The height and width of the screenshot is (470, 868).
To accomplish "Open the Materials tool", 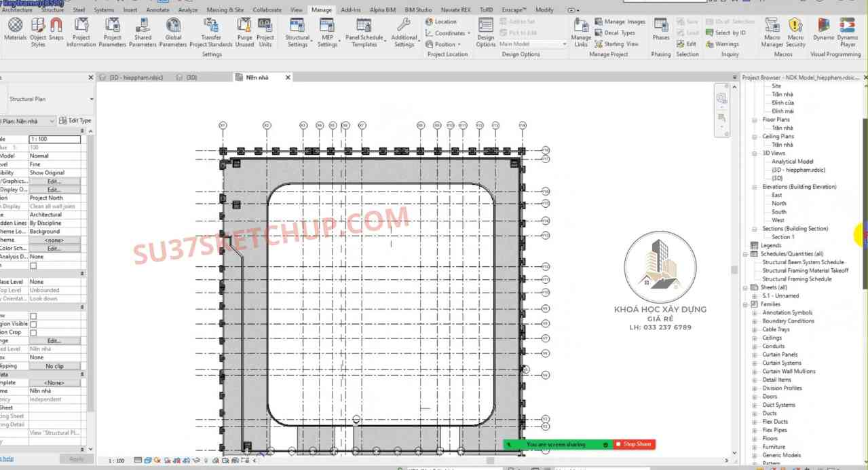I will click(15, 31).
